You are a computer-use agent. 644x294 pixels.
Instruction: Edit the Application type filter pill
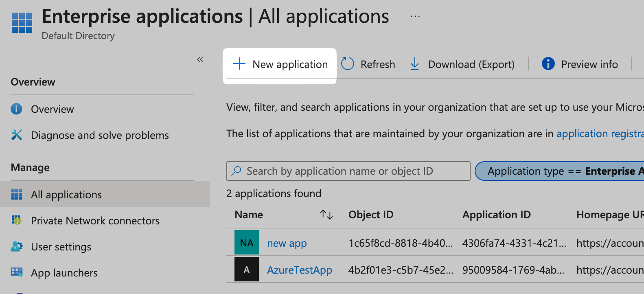click(x=562, y=171)
